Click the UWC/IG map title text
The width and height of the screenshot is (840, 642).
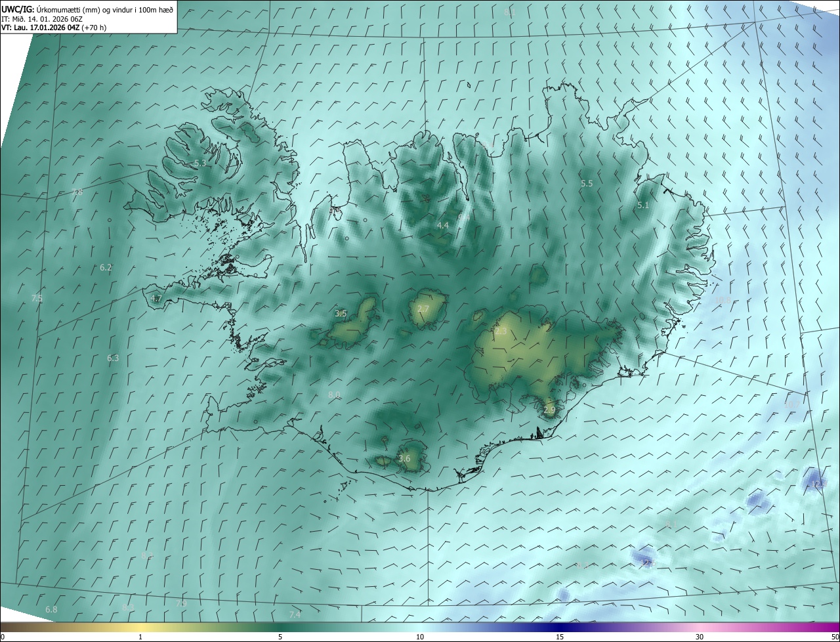pyautogui.click(x=87, y=9)
